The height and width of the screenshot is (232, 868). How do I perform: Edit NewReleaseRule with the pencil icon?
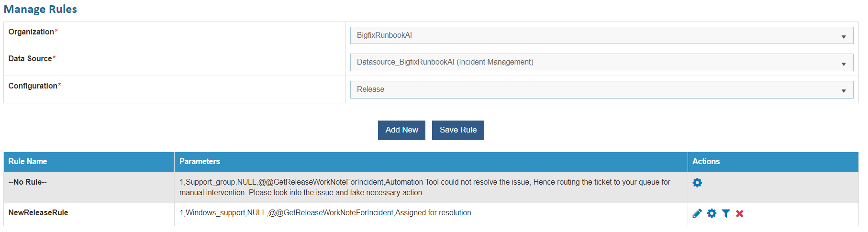click(x=697, y=213)
